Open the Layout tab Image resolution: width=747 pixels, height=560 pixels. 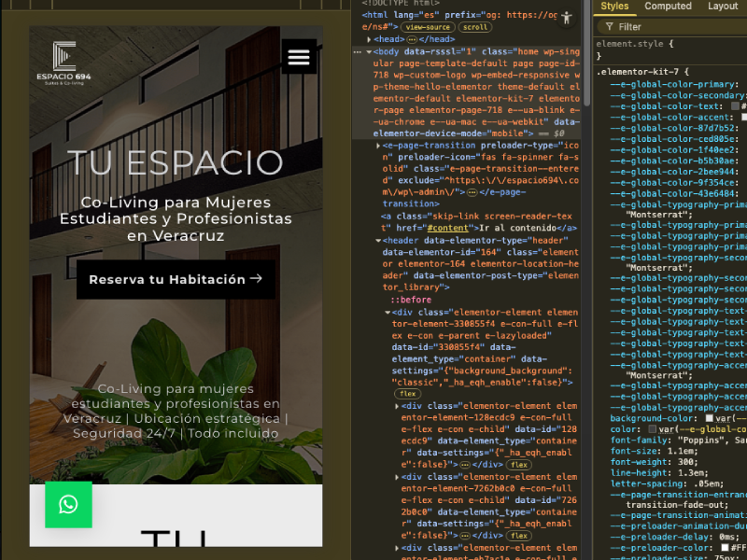[x=722, y=7]
